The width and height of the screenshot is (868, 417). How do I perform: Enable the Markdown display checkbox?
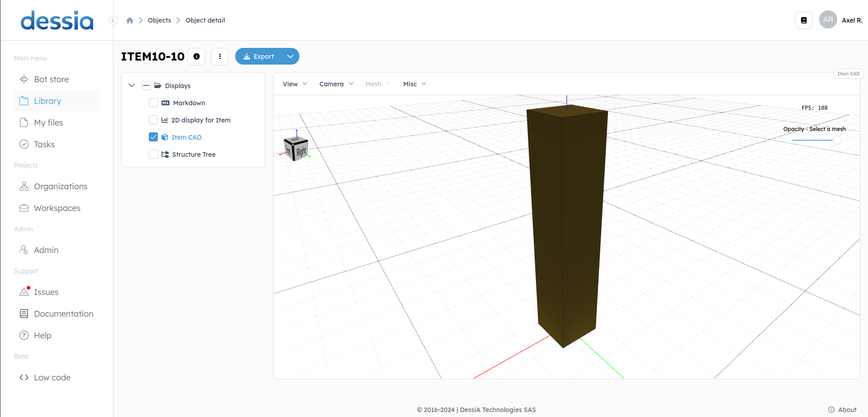[x=153, y=103]
